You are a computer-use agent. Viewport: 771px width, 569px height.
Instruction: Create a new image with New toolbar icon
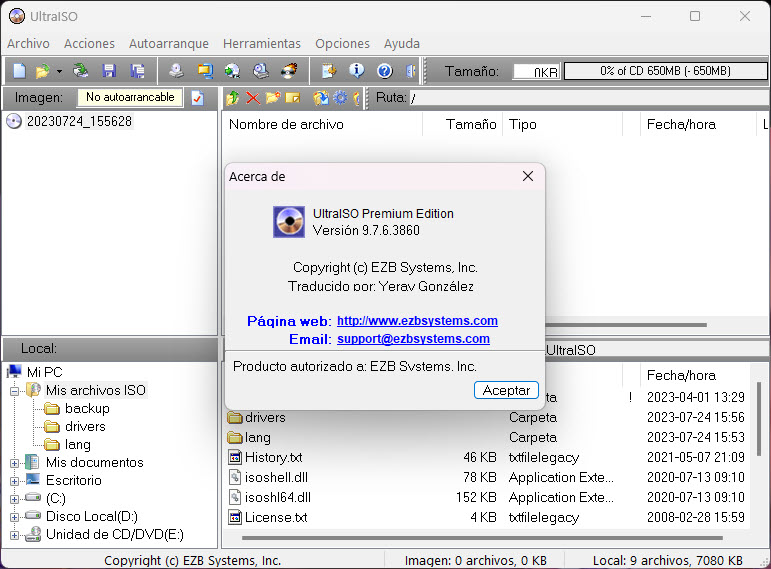[19, 71]
